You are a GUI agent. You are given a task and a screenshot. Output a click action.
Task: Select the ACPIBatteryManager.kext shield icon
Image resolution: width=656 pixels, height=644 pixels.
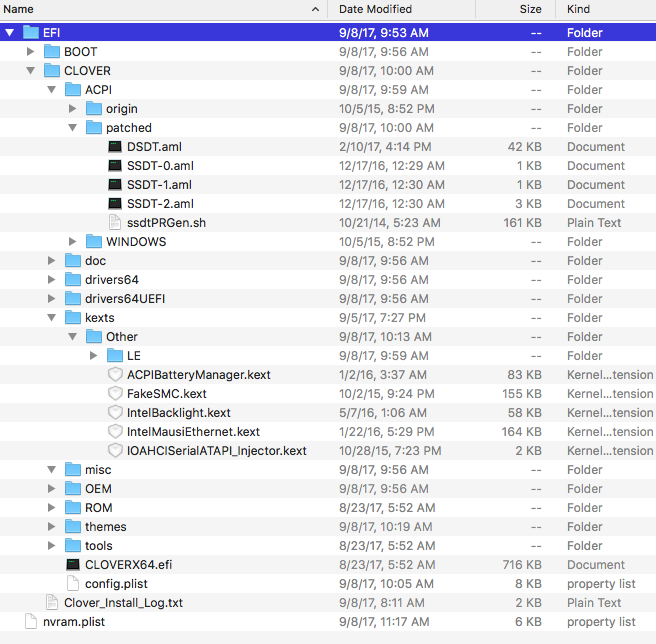coord(115,375)
